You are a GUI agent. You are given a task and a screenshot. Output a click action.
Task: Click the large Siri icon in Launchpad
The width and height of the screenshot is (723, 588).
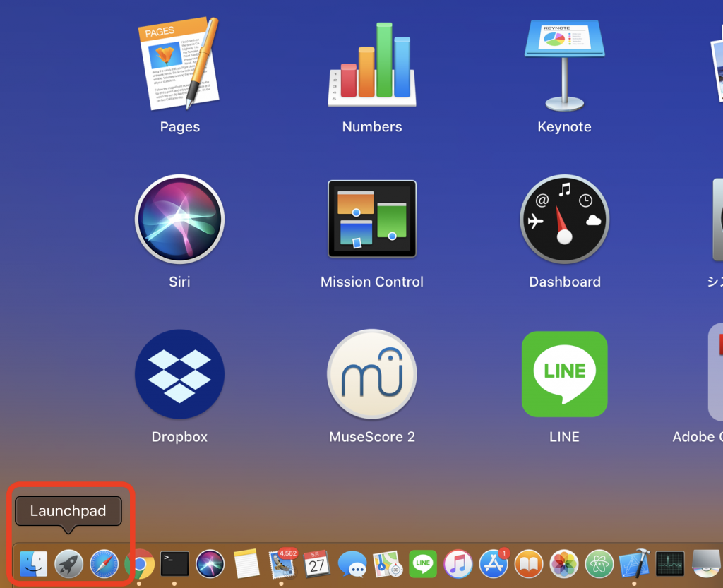click(x=179, y=219)
